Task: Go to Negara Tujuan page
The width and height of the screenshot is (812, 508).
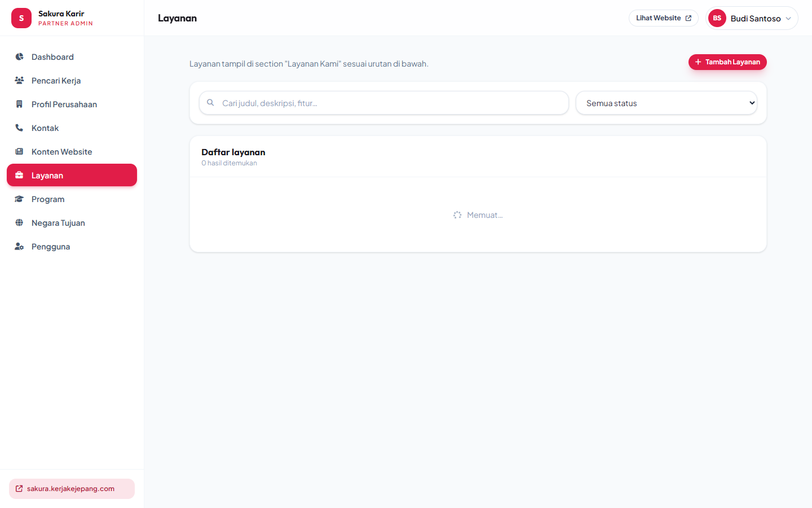Action: click(72, 223)
